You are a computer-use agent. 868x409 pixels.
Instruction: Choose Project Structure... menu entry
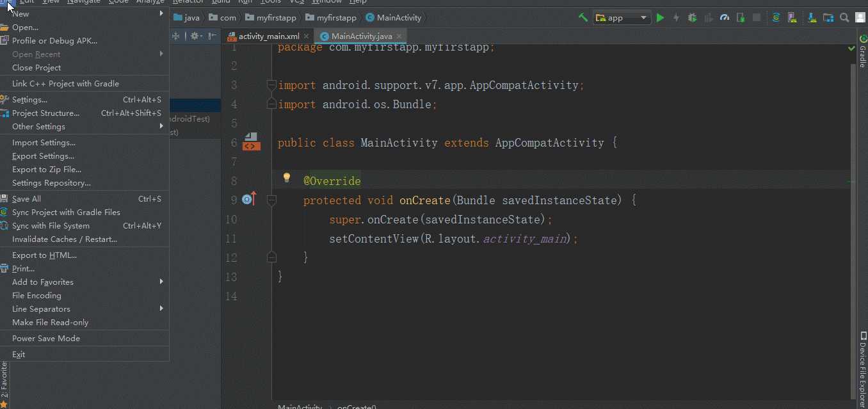(x=84, y=113)
